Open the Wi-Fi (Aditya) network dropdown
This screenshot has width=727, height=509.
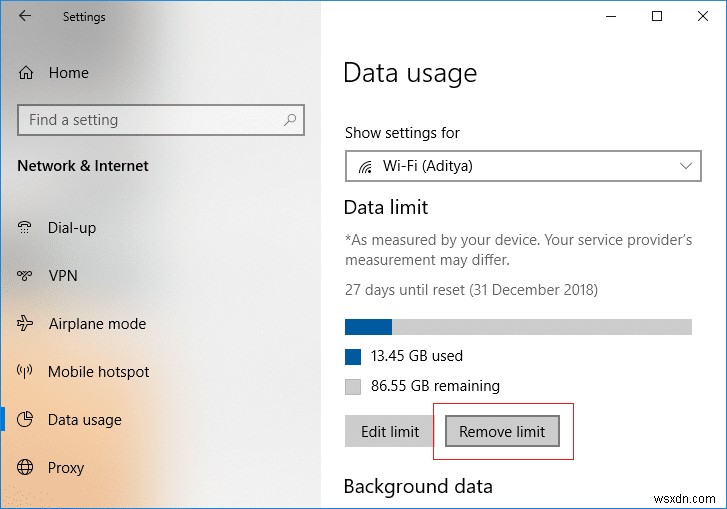coord(522,166)
